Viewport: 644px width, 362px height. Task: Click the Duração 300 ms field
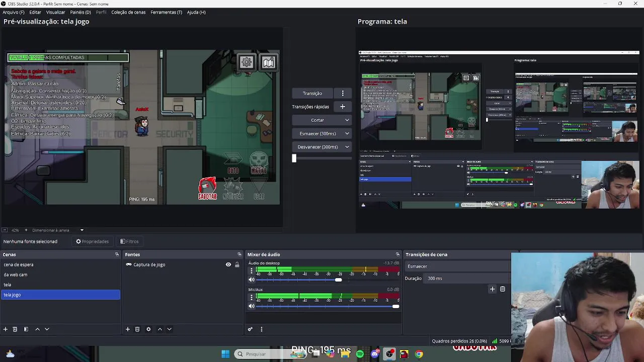click(467, 278)
